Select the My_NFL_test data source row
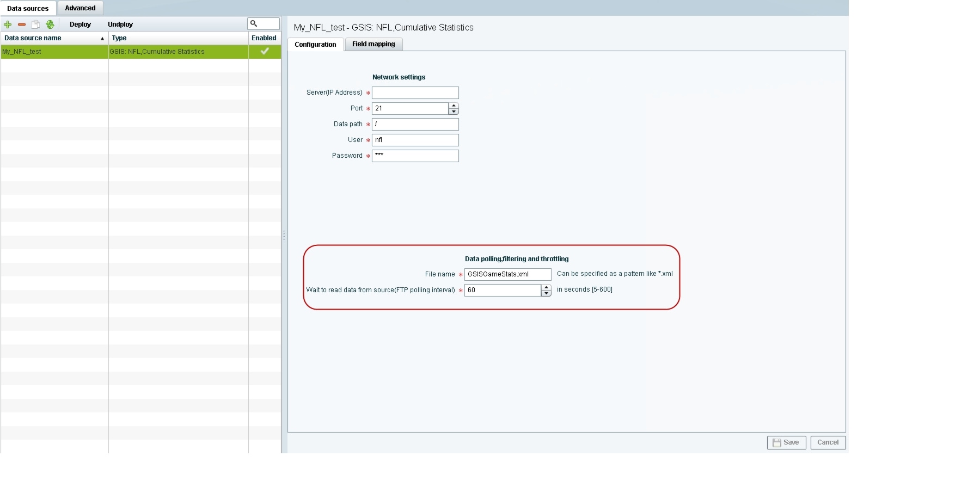 140,52
